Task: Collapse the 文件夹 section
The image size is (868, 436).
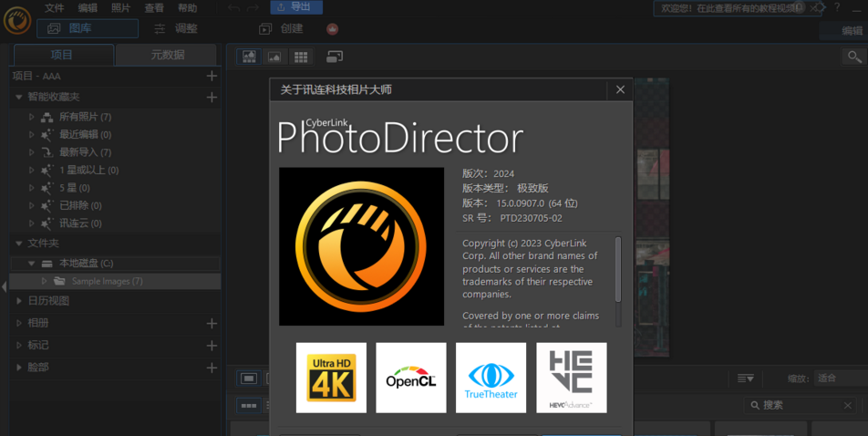Action: click(19, 244)
